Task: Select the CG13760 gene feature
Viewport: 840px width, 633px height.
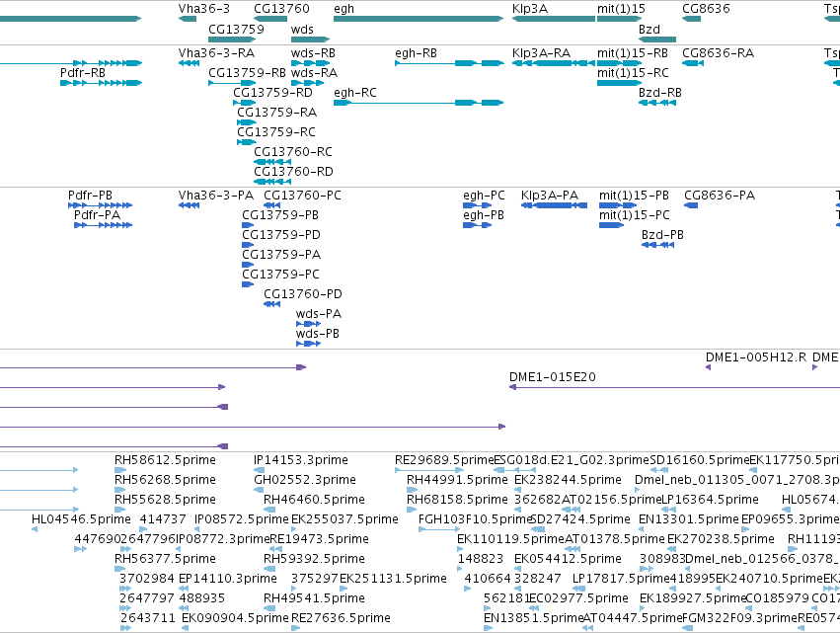Action: 270,20
